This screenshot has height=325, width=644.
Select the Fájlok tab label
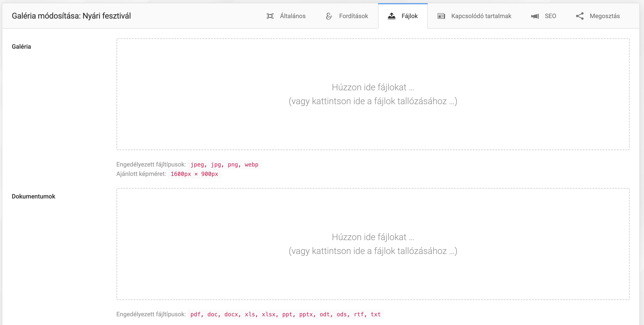point(410,16)
